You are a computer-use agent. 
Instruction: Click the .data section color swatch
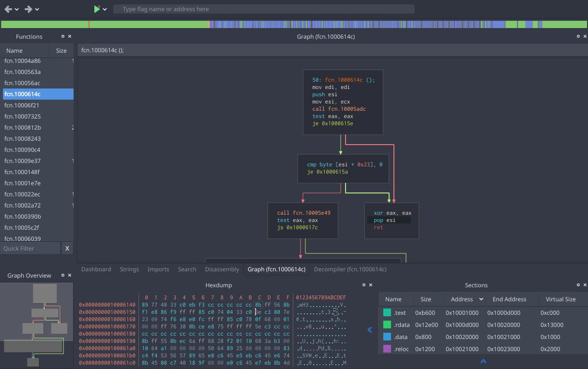point(387,337)
